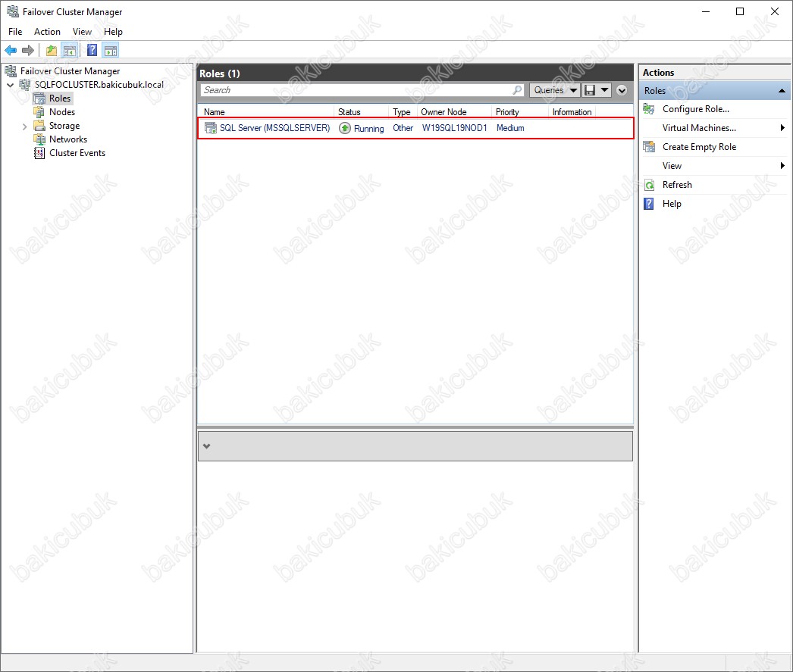Select Cluster Events in the console tree

click(77, 152)
